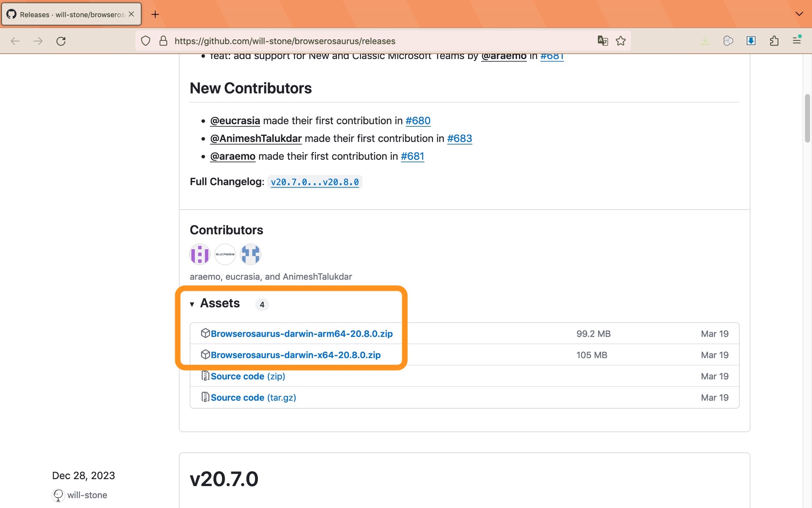The height and width of the screenshot is (508, 812).
Task: Download Browserosaurus-darwin-arm64-20.8.0.zip
Action: click(301, 334)
